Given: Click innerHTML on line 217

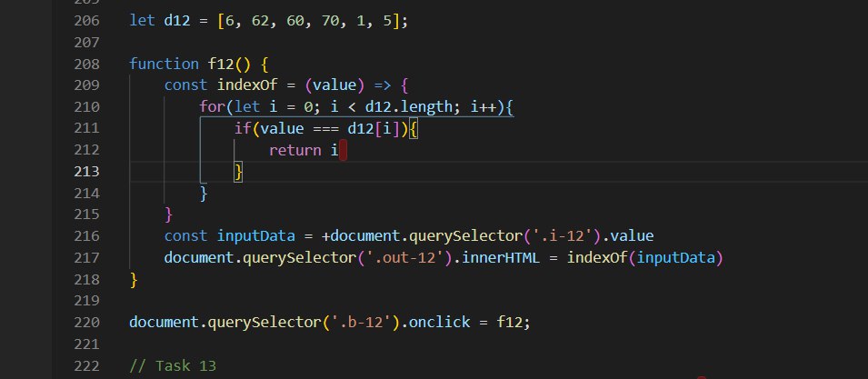Looking at the screenshot, I should [x=501, y=258].
